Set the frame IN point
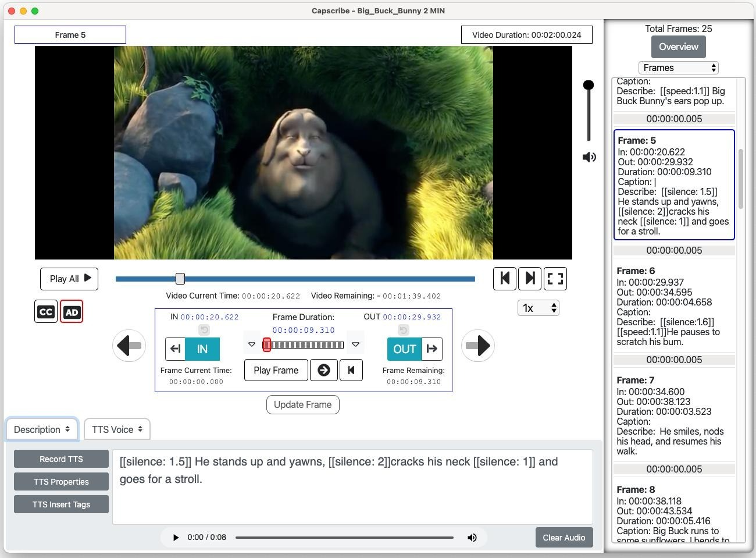Screen dimensions: 756x558 [202, 349]
